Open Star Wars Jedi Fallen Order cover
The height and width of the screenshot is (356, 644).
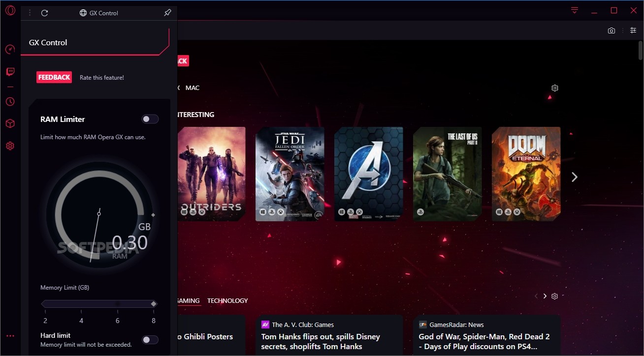pos(290,174)
